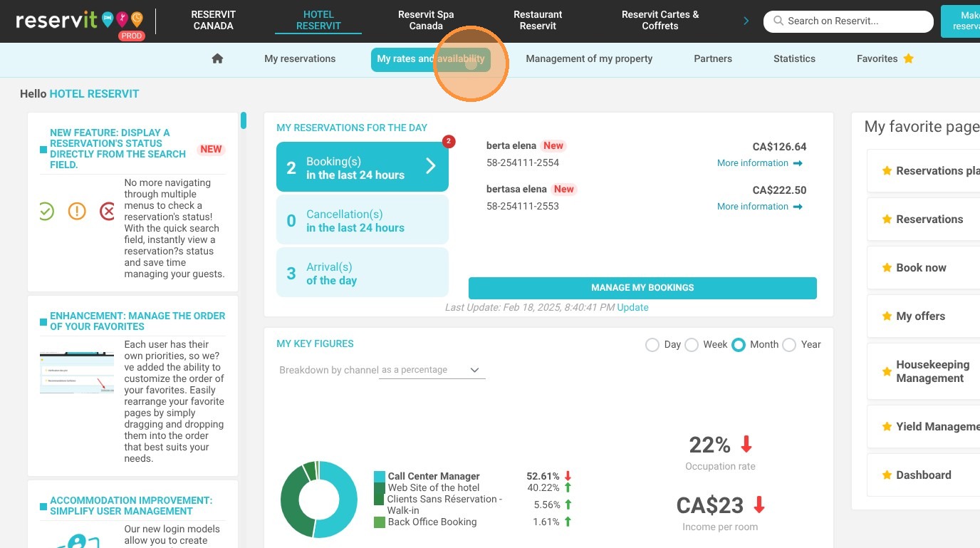Click the MANAGE MY BOOKINGS button
The image size is (980, 548).
coord(642,288)
